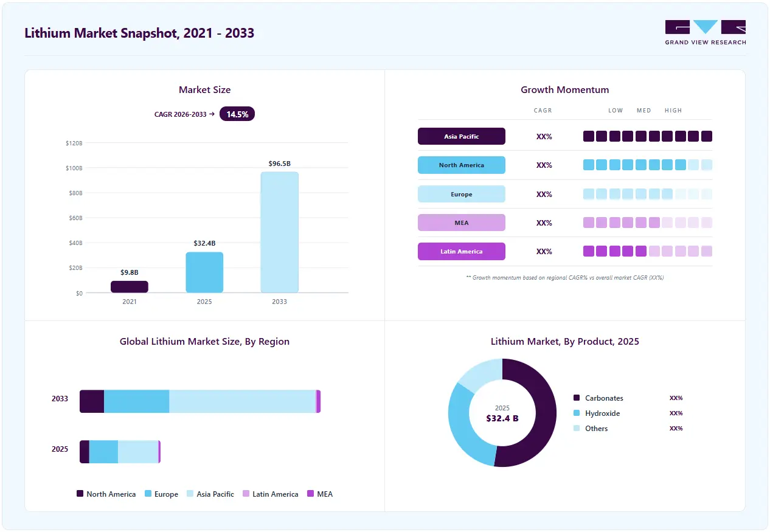
Task: Click the Asia Pacific segment of 2025 bar
Action: [x=138, y=452]
